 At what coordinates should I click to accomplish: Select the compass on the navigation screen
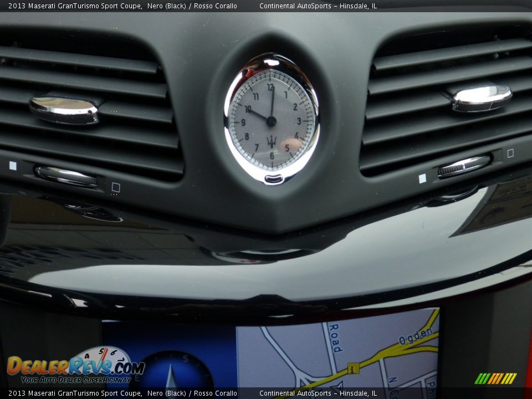(x=172, y=371)
